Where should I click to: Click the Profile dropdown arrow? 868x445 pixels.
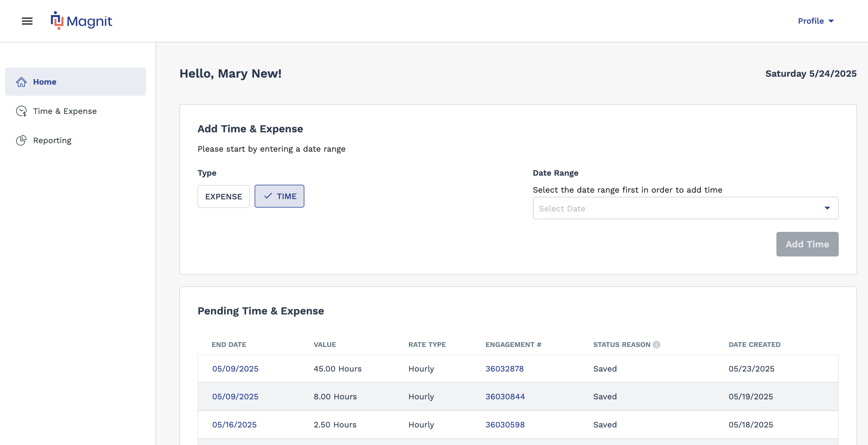click(x=831, y=21)
